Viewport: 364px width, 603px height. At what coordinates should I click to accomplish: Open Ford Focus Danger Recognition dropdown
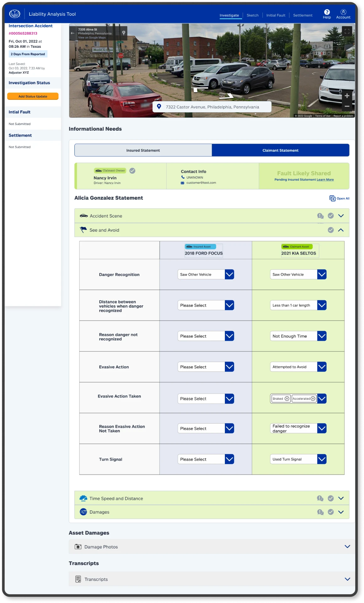(206, 274)
